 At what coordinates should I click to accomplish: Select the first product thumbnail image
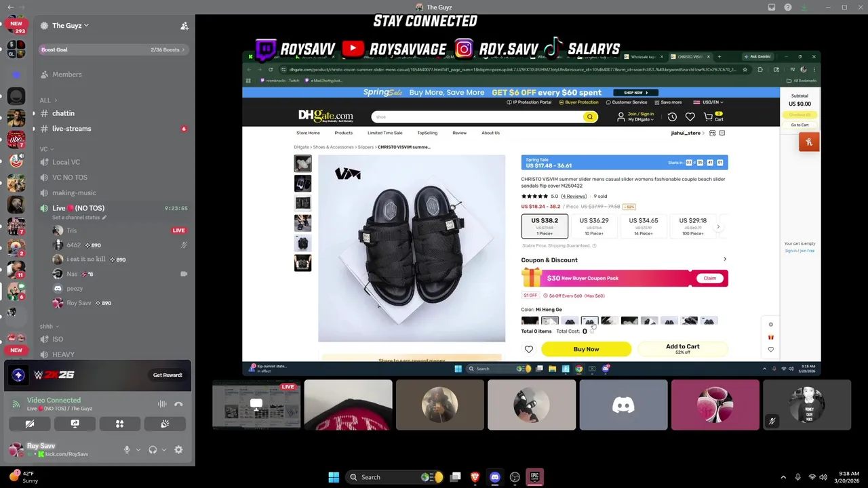coord(302,163)
